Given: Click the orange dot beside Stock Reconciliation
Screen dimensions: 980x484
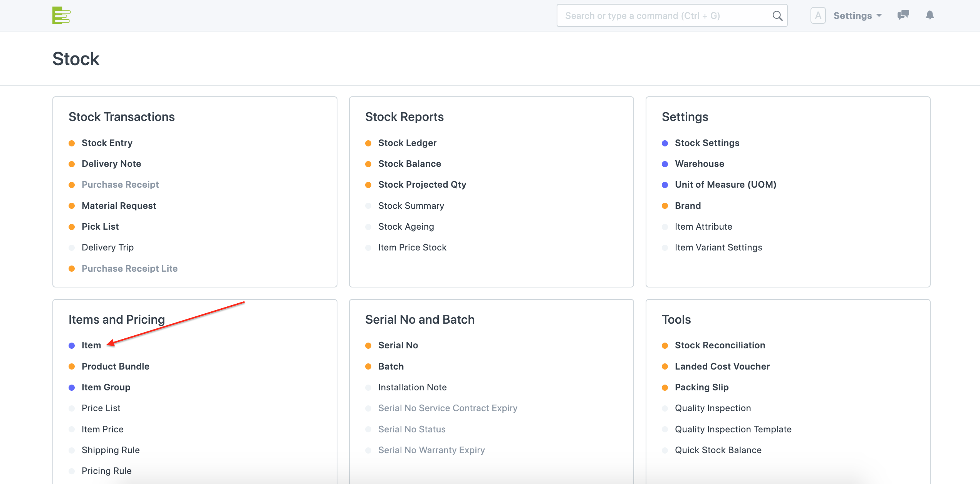Looking at the screenshot, I should (665, 346).
